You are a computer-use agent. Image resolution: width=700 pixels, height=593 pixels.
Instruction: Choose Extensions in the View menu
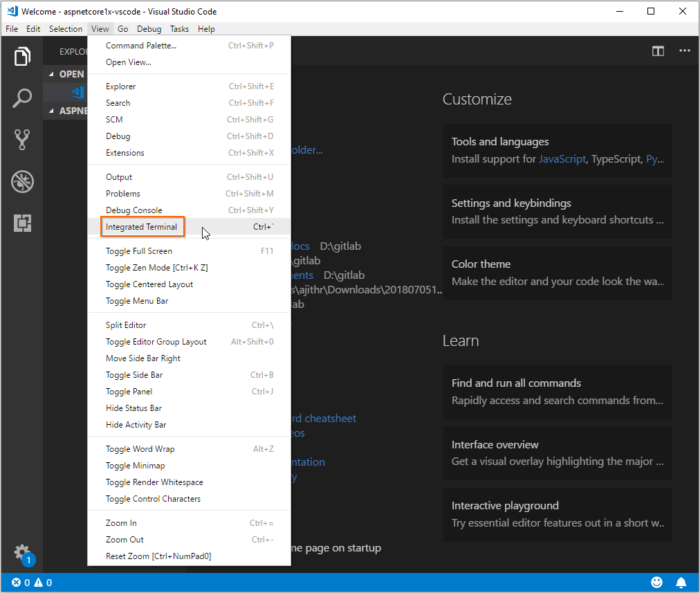point(190,153)
